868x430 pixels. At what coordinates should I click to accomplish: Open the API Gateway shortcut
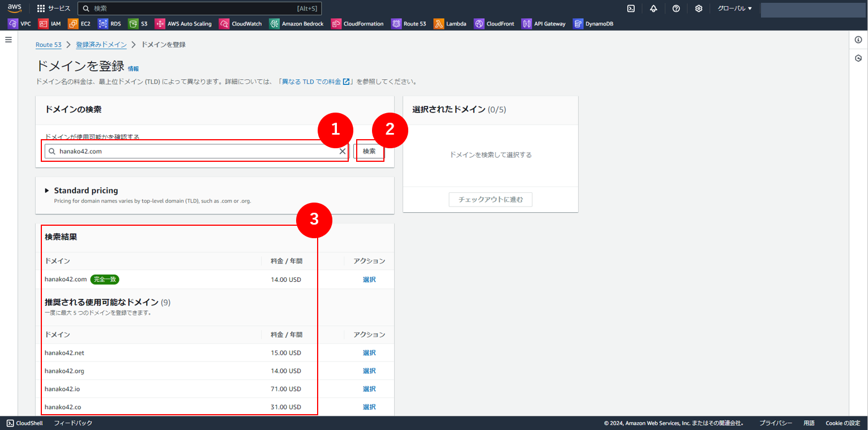click(x=544, y=24)
